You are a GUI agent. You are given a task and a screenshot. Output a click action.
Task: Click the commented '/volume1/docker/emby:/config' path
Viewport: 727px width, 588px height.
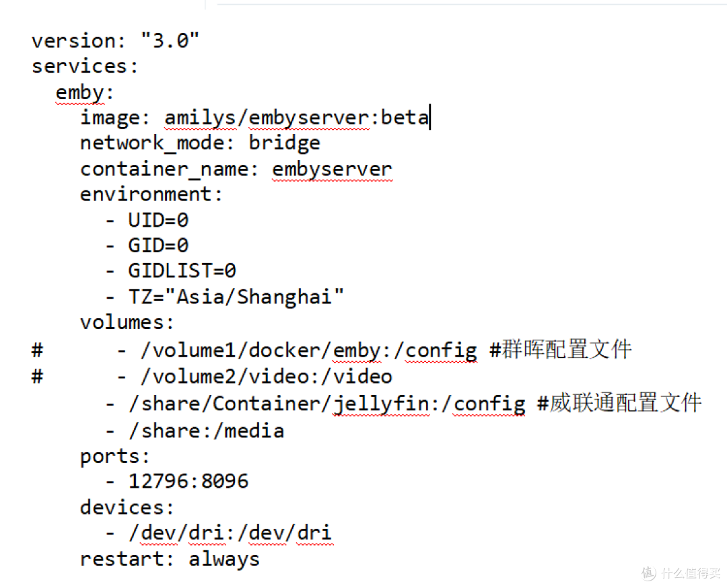(309, 351)
